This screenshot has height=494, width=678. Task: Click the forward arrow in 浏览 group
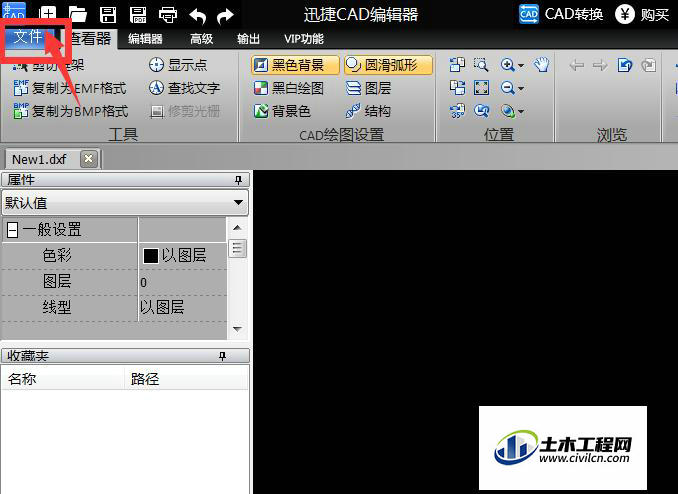coord(600,65)
